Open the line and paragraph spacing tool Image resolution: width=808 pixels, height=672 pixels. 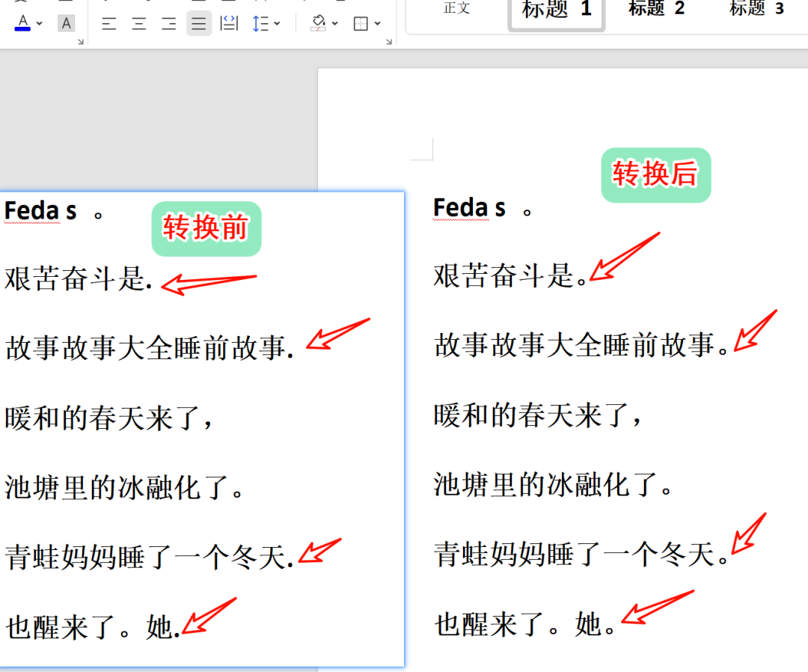click(263, 23)
